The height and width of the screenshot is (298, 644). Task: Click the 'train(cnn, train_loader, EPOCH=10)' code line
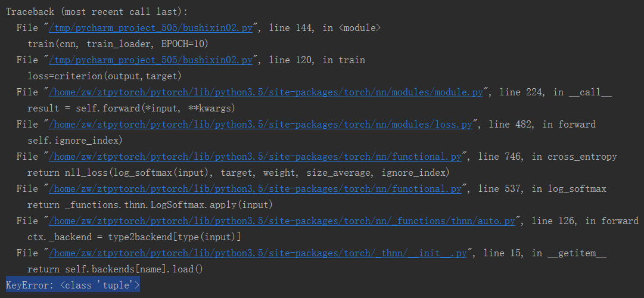click(x=118, y=44)
